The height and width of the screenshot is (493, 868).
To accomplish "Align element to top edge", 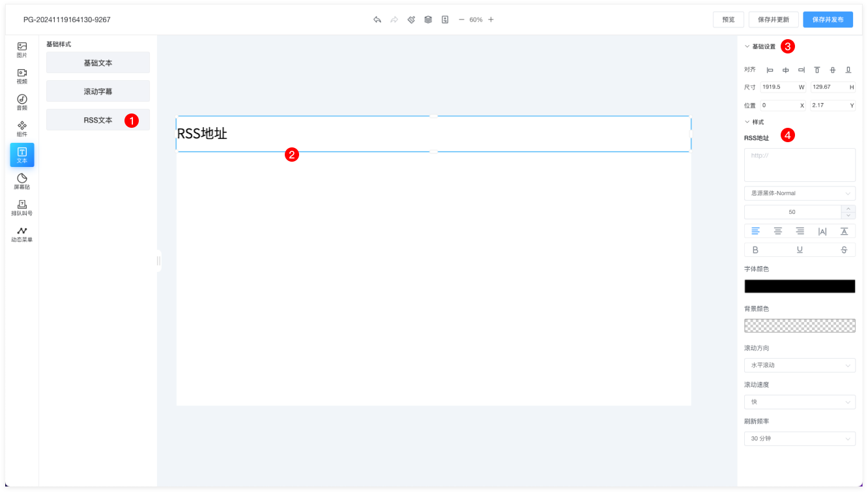I will point(817,70).
